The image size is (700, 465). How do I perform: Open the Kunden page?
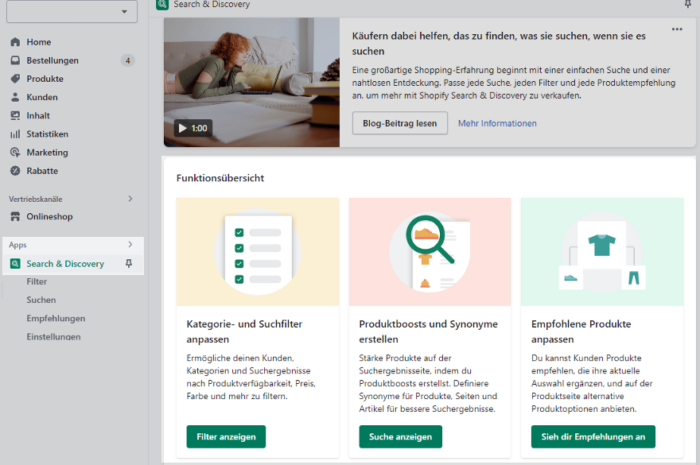tap(42, 97)
